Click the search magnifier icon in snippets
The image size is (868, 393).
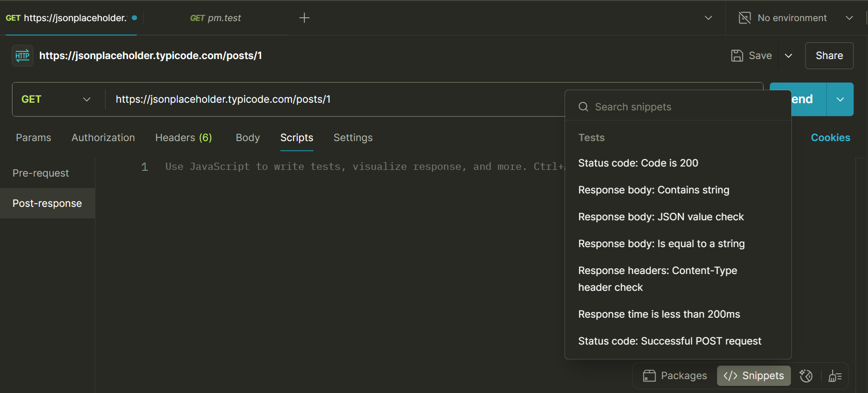pyautogui.click(x=583, y=107)
